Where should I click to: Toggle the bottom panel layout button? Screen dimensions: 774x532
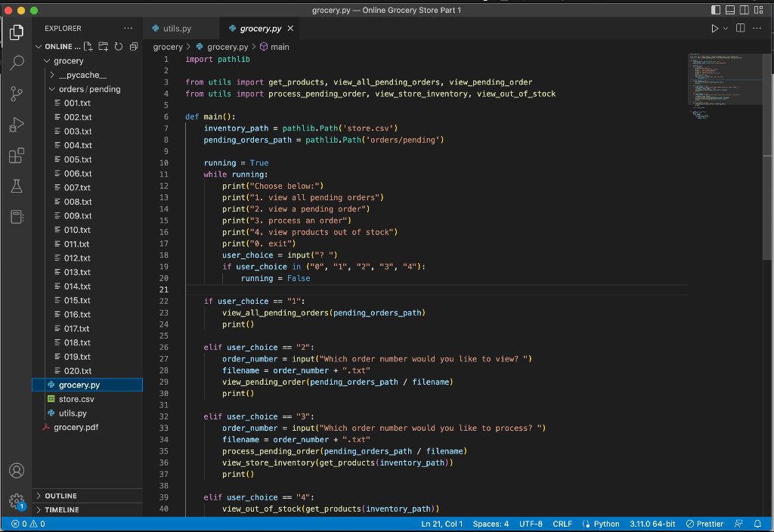click(x=731, y=10)
